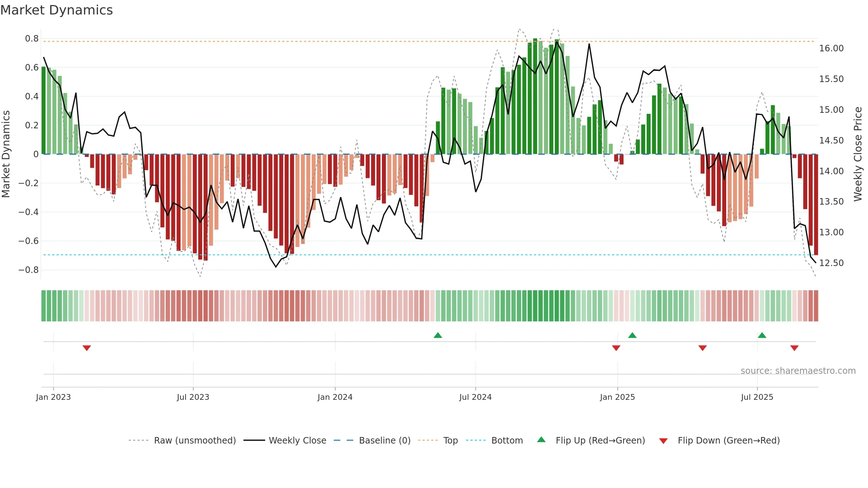Click the Jul 2025 axis label

pos(757,397)
